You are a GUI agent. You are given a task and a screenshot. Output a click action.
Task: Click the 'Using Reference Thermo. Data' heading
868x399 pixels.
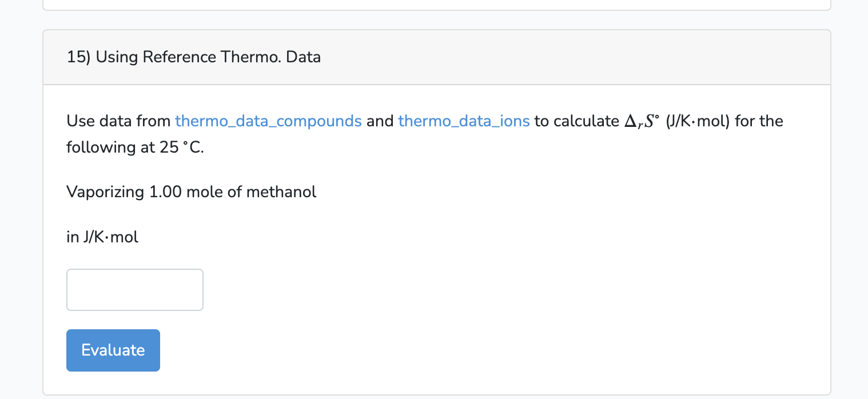(x=208, y=57)
